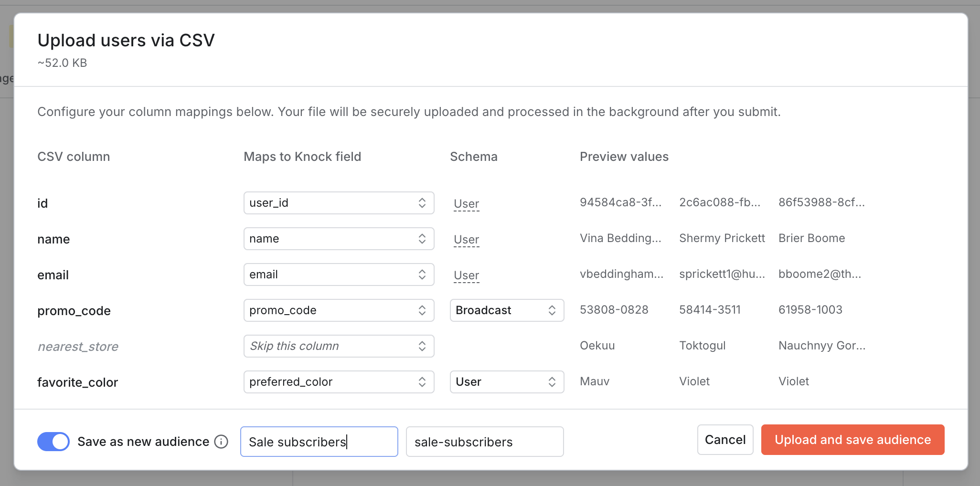Open the Skip this column dropdown for nearest_store

point(339,346)
